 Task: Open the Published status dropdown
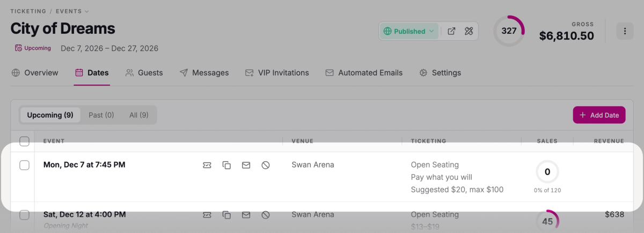click(x=409, y=31)
